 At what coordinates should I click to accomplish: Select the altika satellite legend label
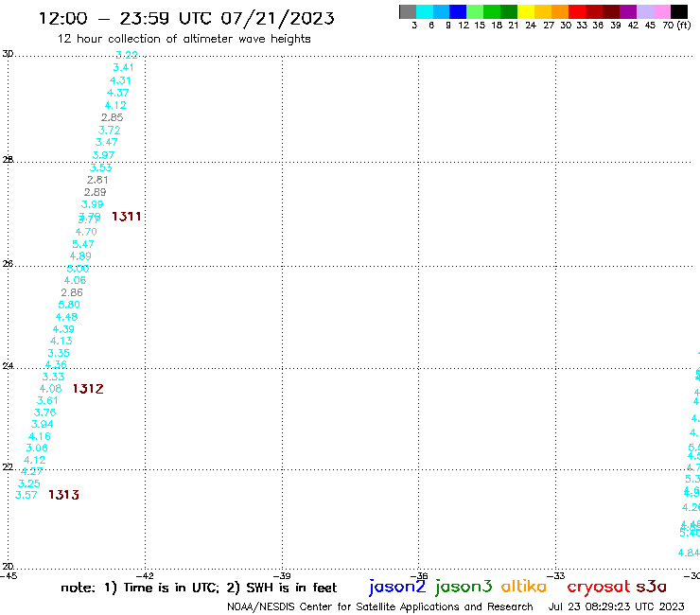524,586
